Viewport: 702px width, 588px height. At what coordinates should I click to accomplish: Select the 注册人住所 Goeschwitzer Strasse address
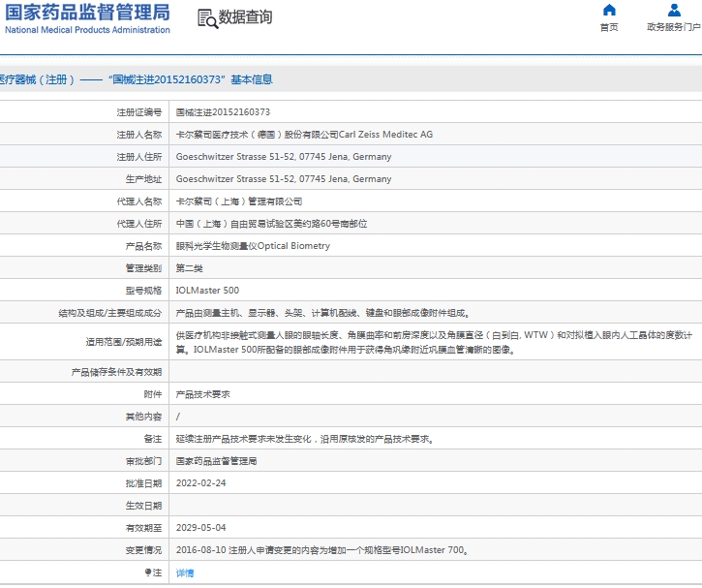[x=284, y=157]
